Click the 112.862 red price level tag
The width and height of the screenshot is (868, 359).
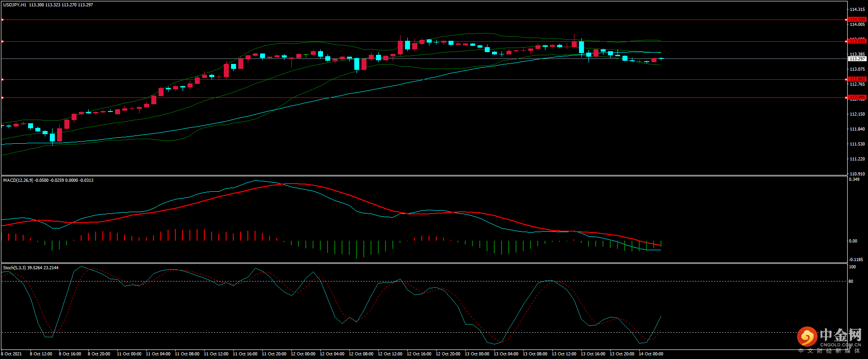[857, 79]
